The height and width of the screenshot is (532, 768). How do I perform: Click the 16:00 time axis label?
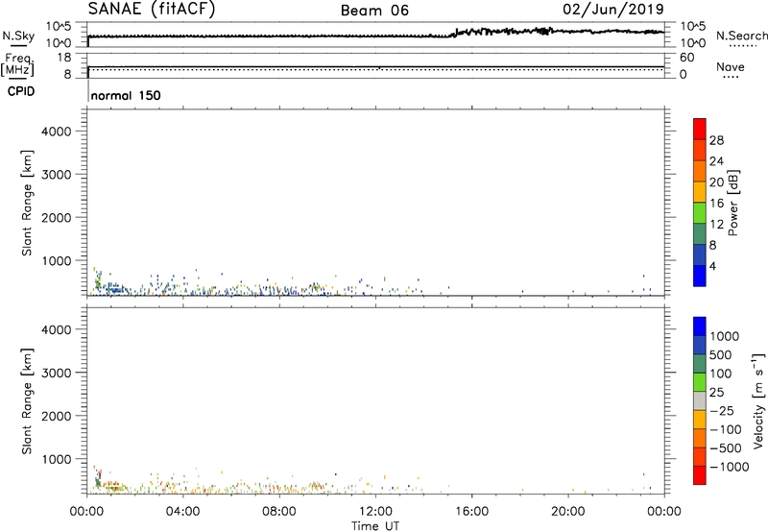click(x=471, y=512)
